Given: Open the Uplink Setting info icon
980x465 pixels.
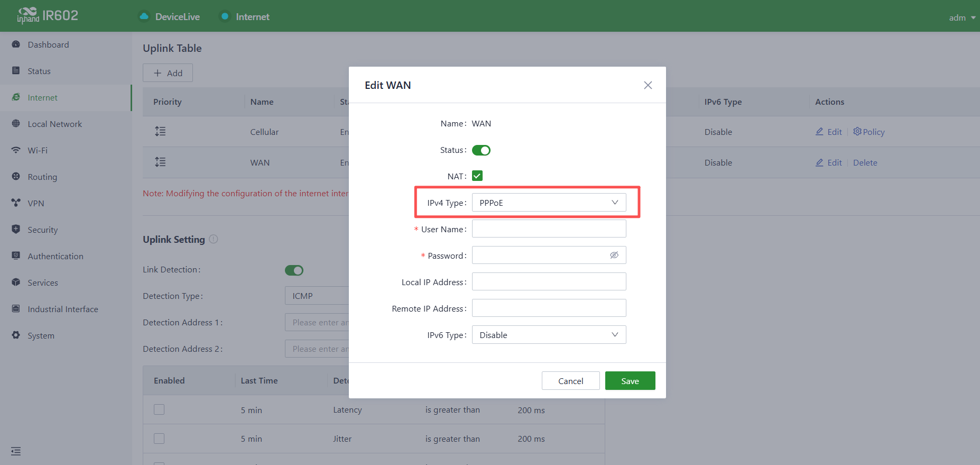Looking at the screenshot, I should click(214, 239).
